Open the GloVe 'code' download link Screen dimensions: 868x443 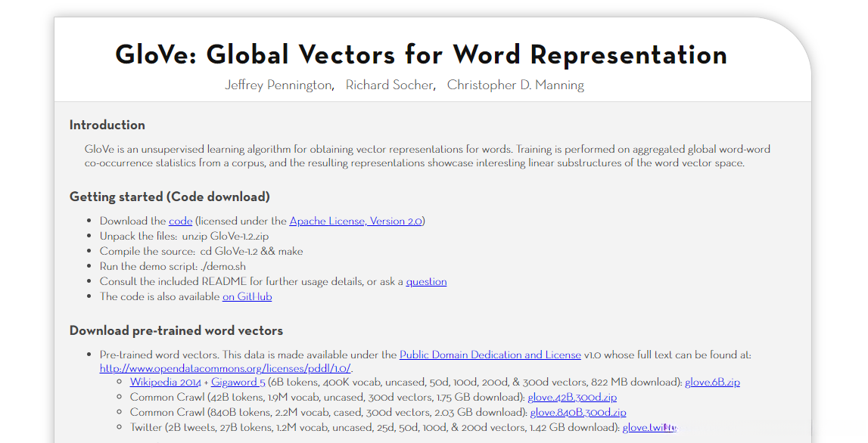coord(180,221)
